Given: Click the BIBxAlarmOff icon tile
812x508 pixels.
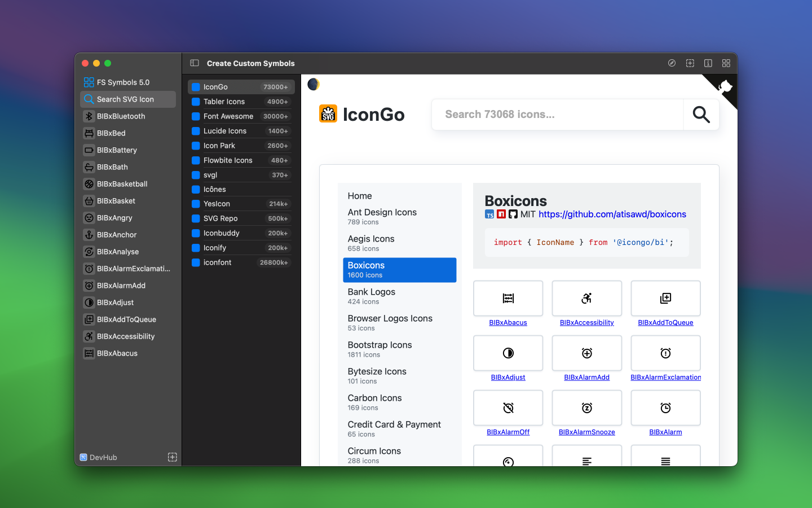Looking at the screenshot, I should [508, 408].
